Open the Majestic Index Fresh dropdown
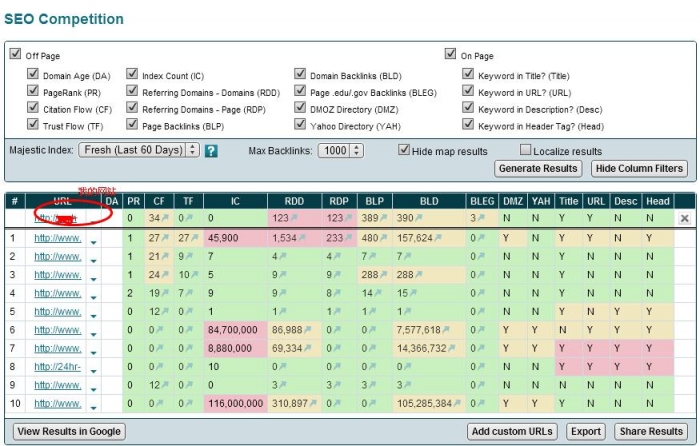The height and width of the screenshot is (446, 700). coord(138,150)
